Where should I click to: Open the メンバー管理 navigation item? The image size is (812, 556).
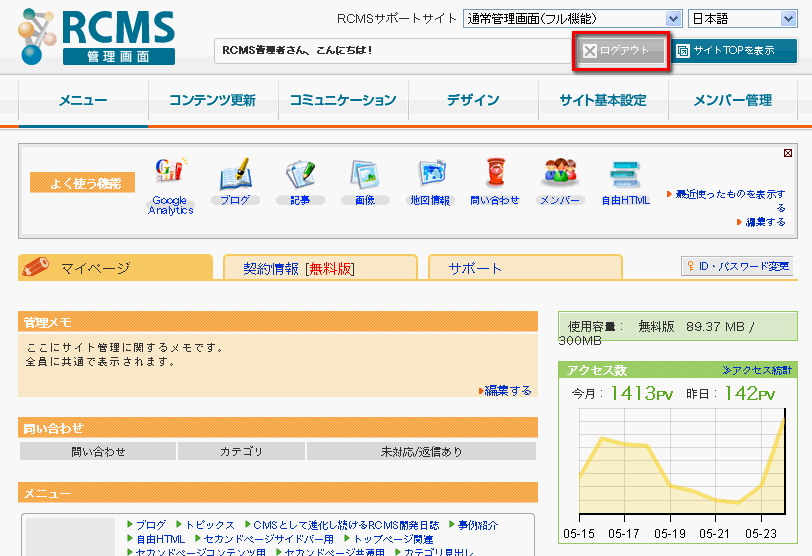[733, 100]
